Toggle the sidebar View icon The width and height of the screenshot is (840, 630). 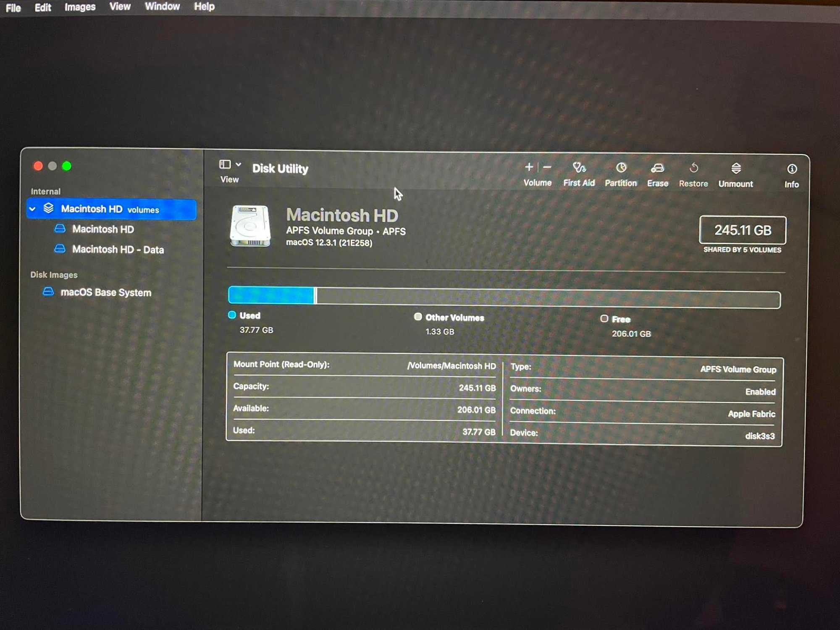(x=225, y=165)
